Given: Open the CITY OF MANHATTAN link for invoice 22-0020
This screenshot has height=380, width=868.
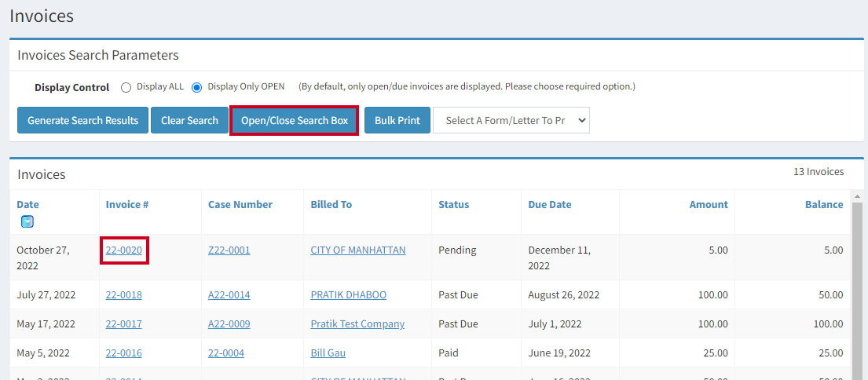Looking at the screenshot, I should (358, 250).
